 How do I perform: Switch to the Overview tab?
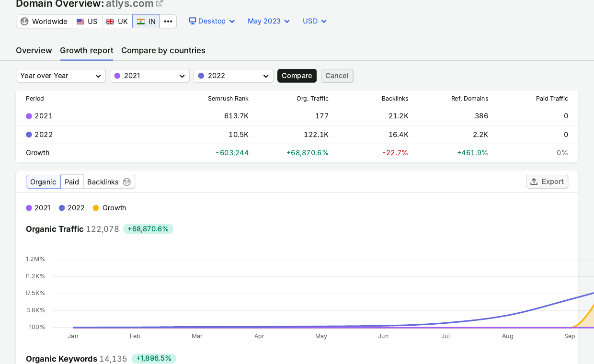point(34,50)
